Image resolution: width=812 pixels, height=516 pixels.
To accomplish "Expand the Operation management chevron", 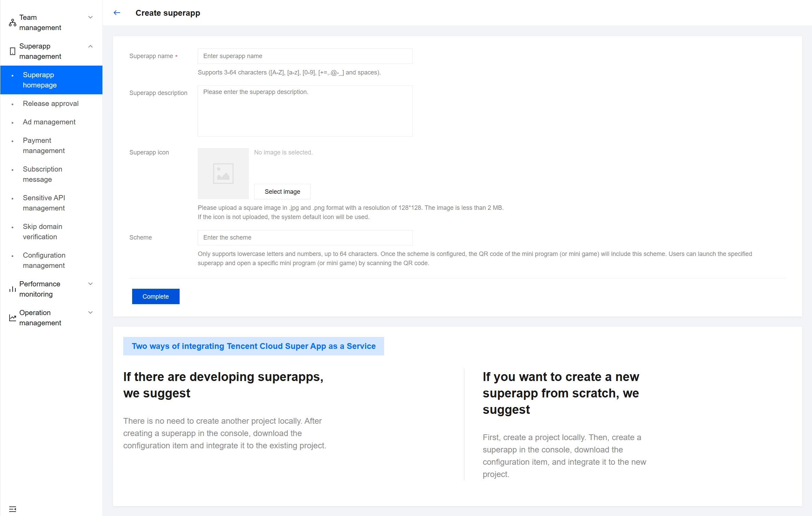I will (x=90, y=313).
